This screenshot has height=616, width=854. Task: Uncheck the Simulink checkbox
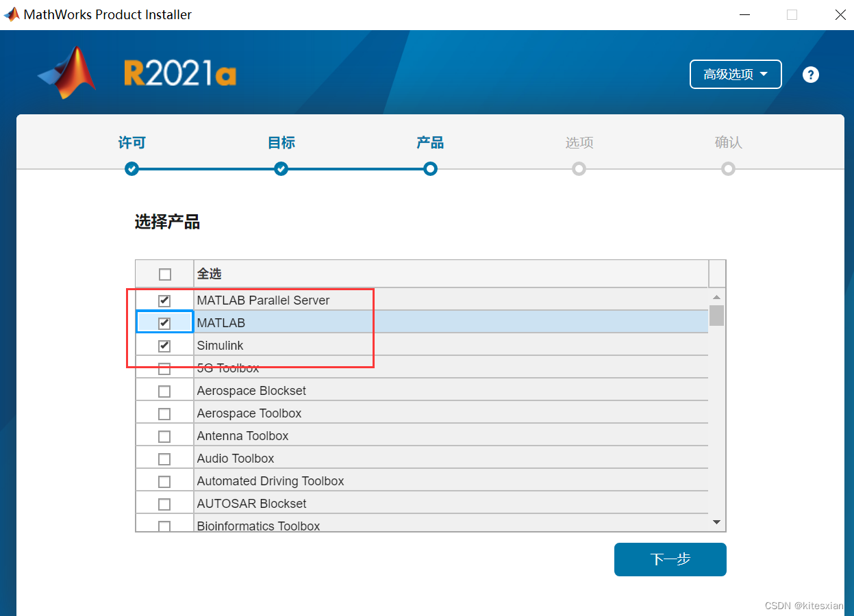point(164,346)
